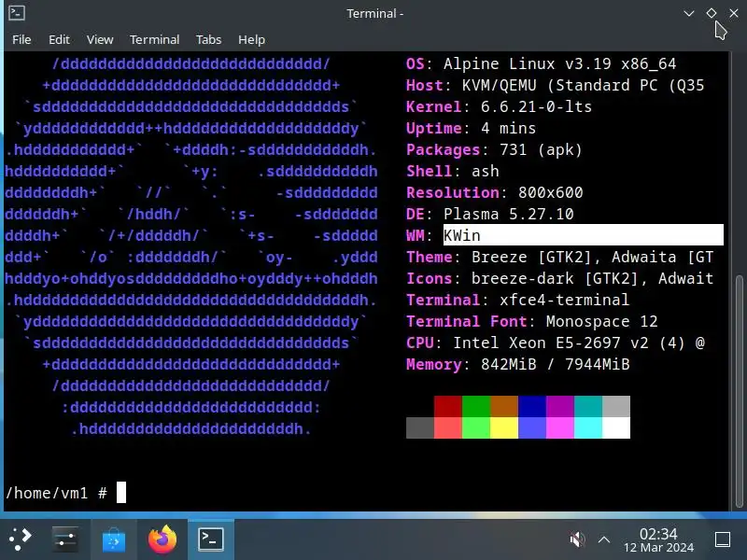The width and height of the screenshot is (747, 560).
Task: Click the "Monospace 12" font value
Action: (x=601, y=321)
